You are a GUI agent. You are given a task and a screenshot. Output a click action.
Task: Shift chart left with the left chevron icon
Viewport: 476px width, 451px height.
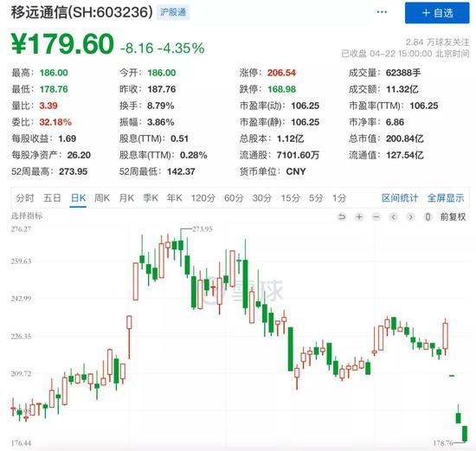tap(394, 217)
